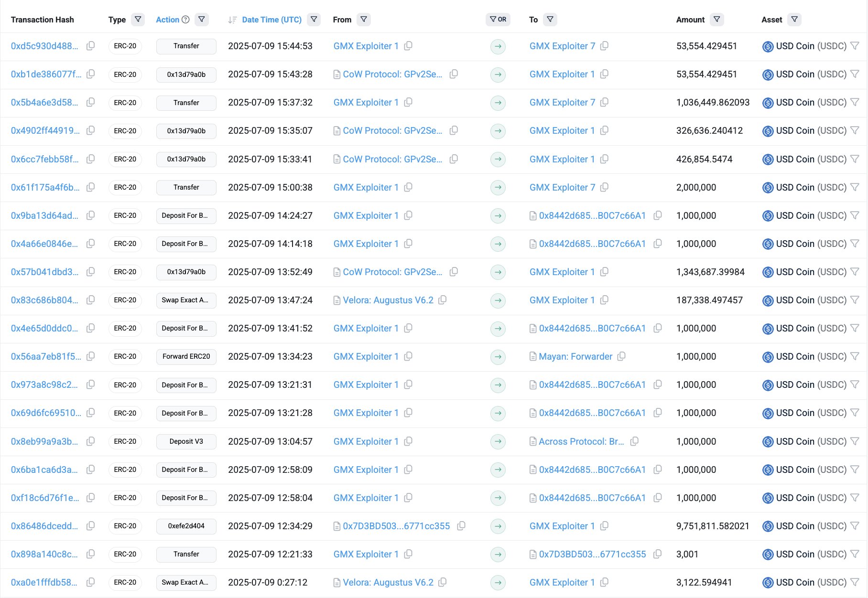Click the Deposit V3 action badge
The image size is (868, 598).
pyautogui.click(x=186, y=441)
